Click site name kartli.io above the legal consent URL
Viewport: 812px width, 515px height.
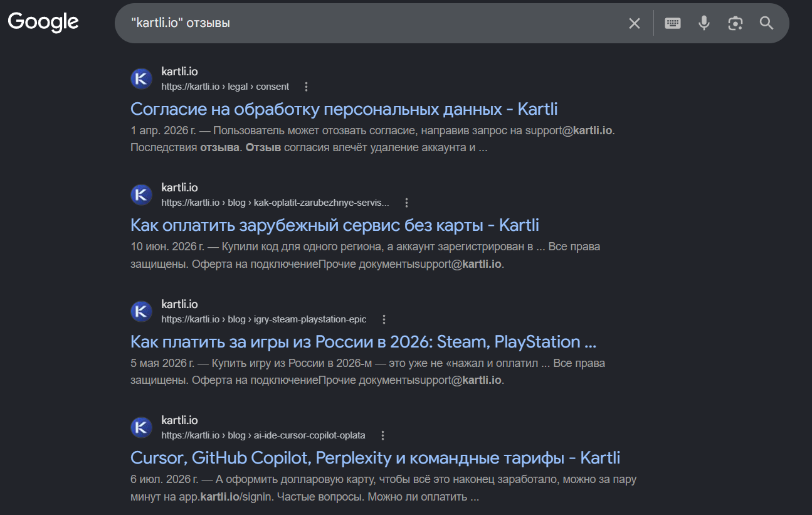[x=179, y=72]
